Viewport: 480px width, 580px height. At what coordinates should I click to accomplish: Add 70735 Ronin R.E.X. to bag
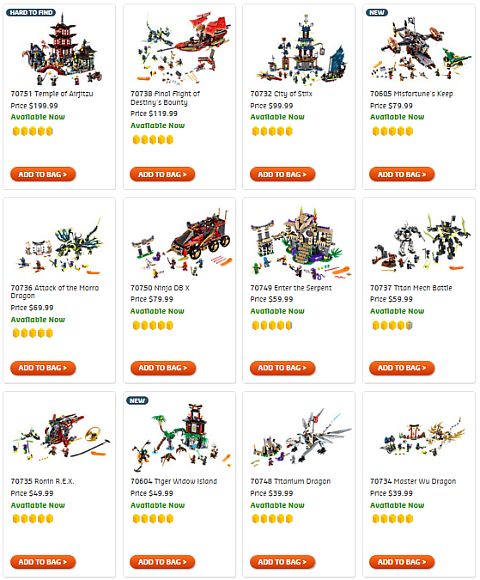(43, 562)
